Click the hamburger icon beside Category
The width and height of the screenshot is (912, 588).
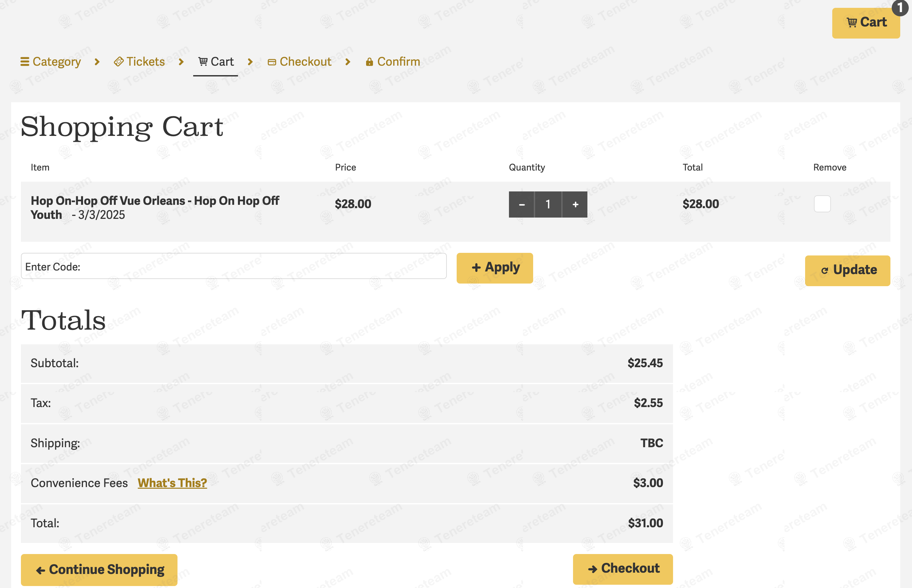point(25,61)
